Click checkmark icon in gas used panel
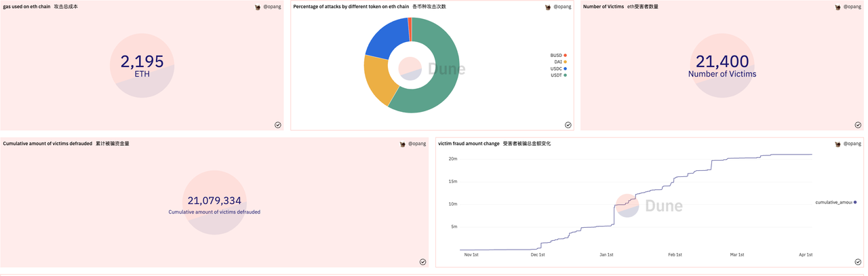 coord(278,125)
